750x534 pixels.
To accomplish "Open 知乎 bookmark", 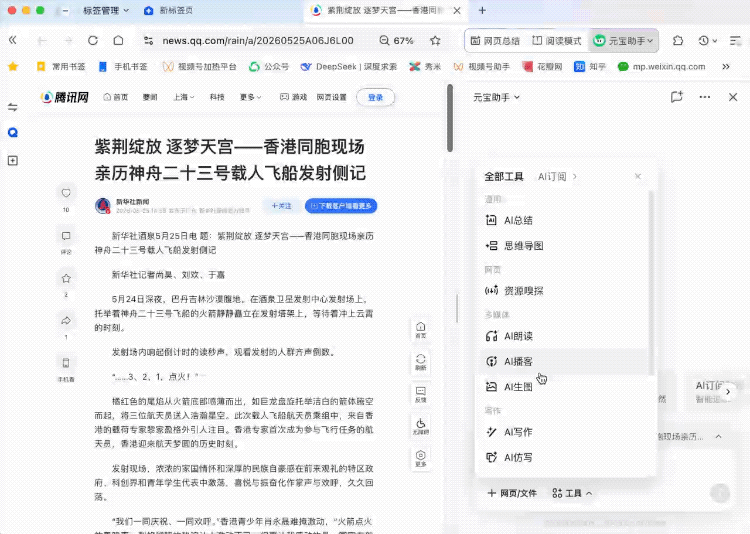I will click(x=589, y=67).
